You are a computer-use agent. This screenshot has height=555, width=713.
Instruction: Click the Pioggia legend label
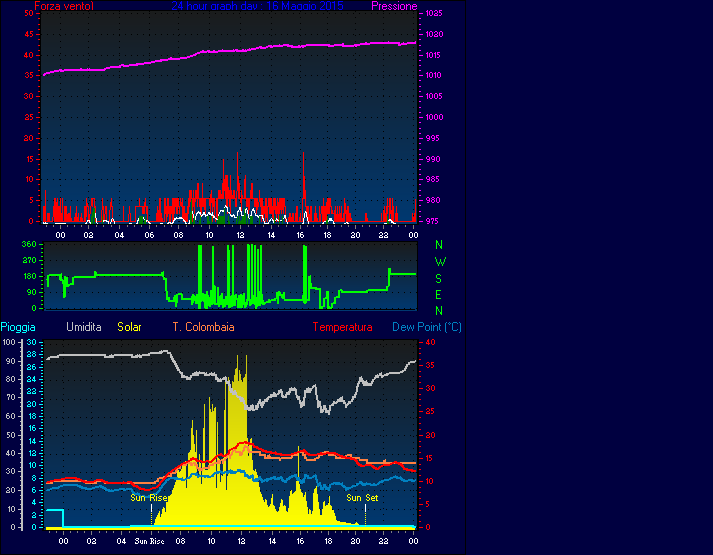(20, 327)
